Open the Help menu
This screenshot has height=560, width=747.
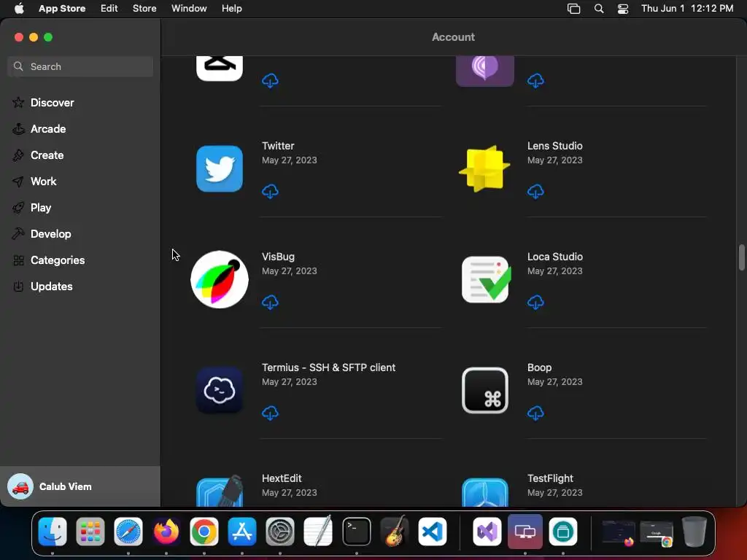coord(231,9)
